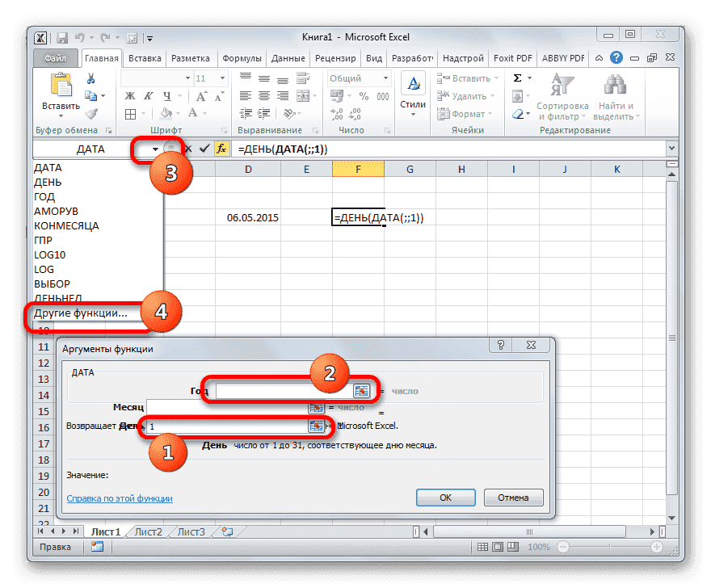Open the Файл menu
This screenshot has width=711, height=588.
click(56, 58)
